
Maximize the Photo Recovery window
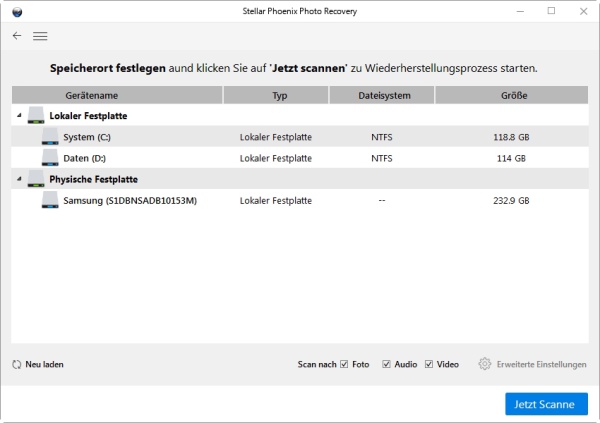[x=551, y=11]
